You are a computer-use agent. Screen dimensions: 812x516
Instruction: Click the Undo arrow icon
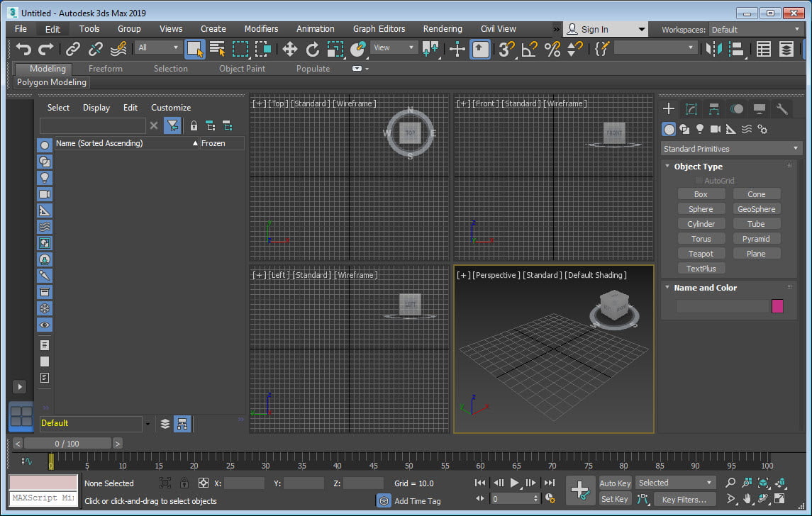pyautogui.click(x=23, y=49)
